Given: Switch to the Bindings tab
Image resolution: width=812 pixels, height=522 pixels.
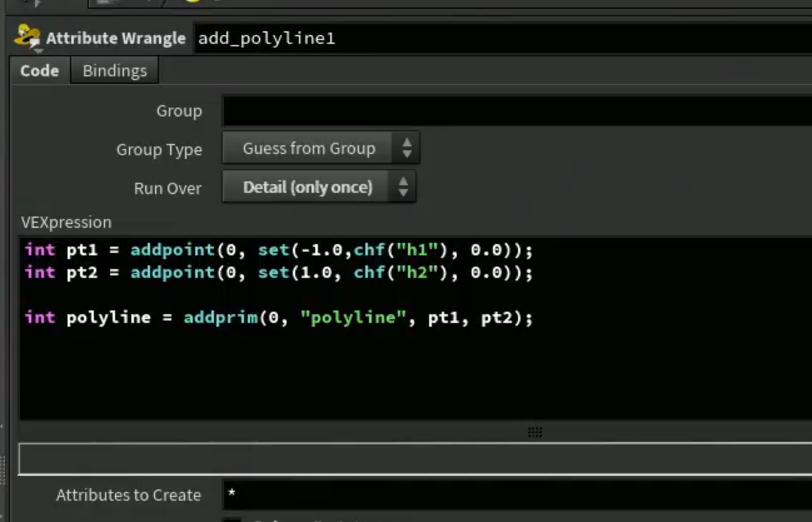Looking at the screenshot, I should tap(114, 71).
